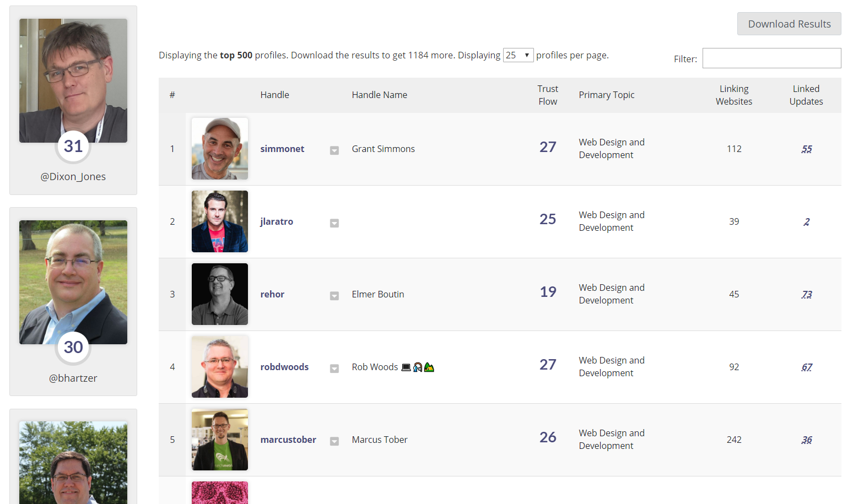
Task: Expand the dropdown arrow next to jlaratro
Action: 334,223
